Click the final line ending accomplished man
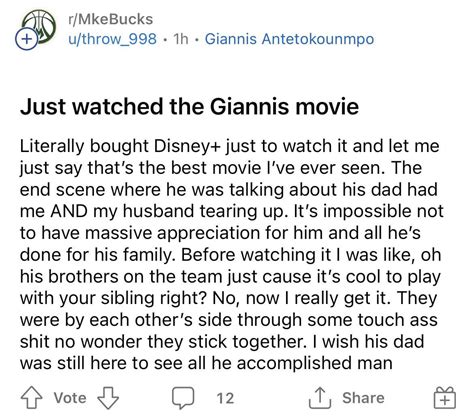 coord(206,363)
